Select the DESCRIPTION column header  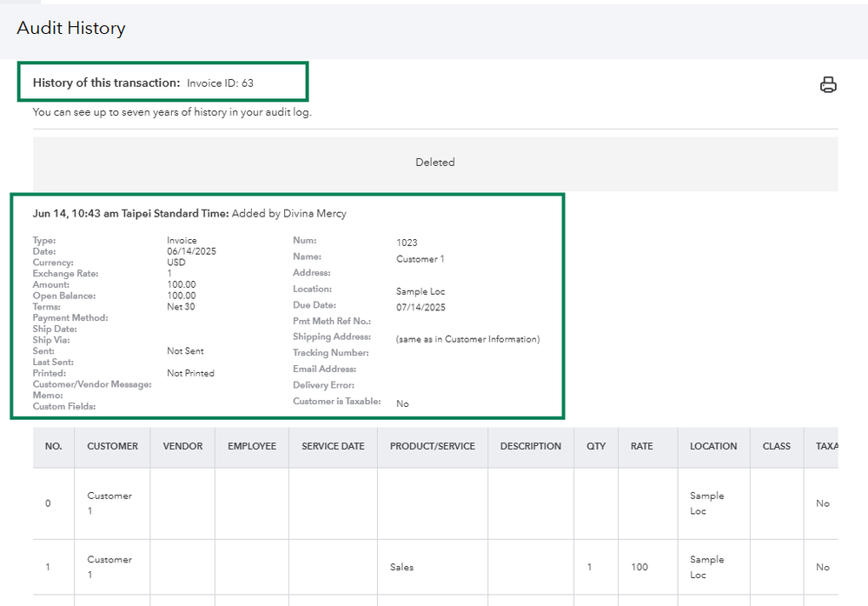[530, 446]
